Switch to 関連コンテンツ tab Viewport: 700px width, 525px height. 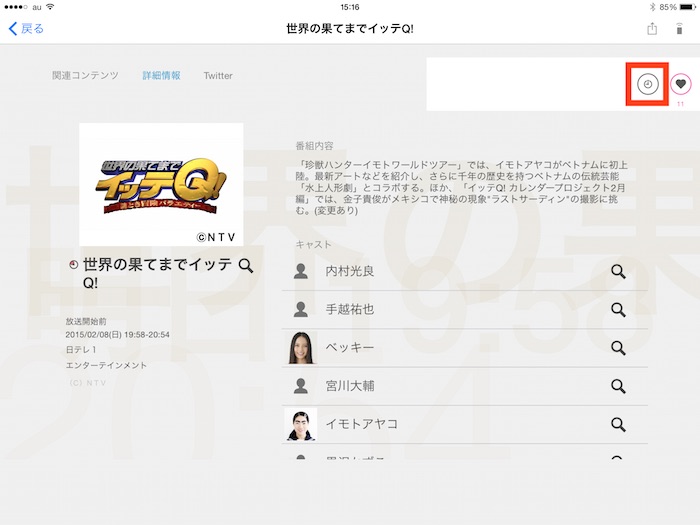click(x=85, y=75)
